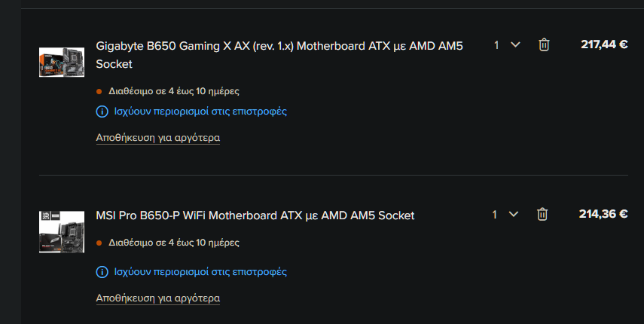Open Gigabyte B650 product thumbnail

click(x=62, y=62)
